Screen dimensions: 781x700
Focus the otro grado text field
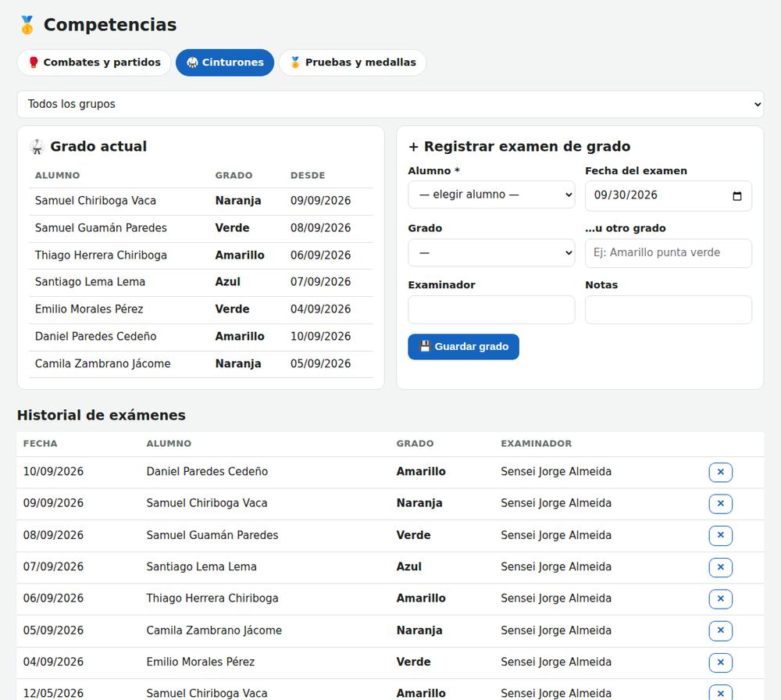[669, 252]
